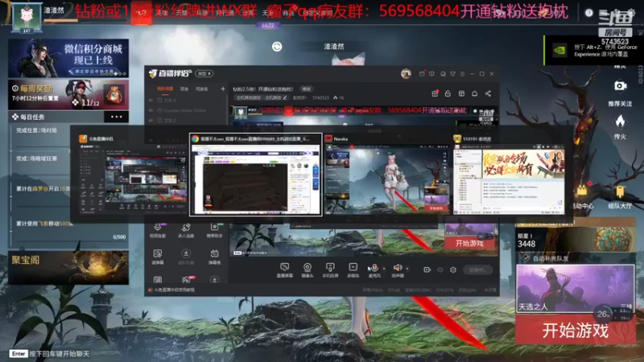Open the streaming tool usage tutorial link
Image resolution: width=644 pixels, height=362 pixels.
tap(171, 290)
